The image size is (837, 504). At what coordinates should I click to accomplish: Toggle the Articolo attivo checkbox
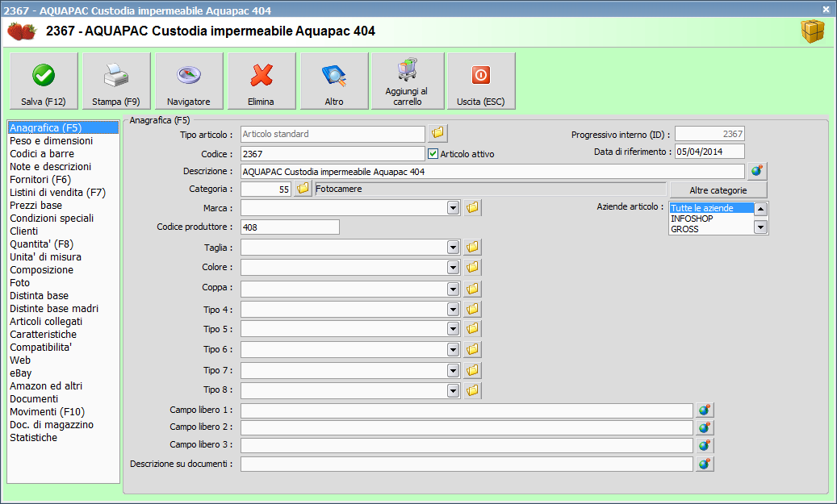(x=433, y=153)
